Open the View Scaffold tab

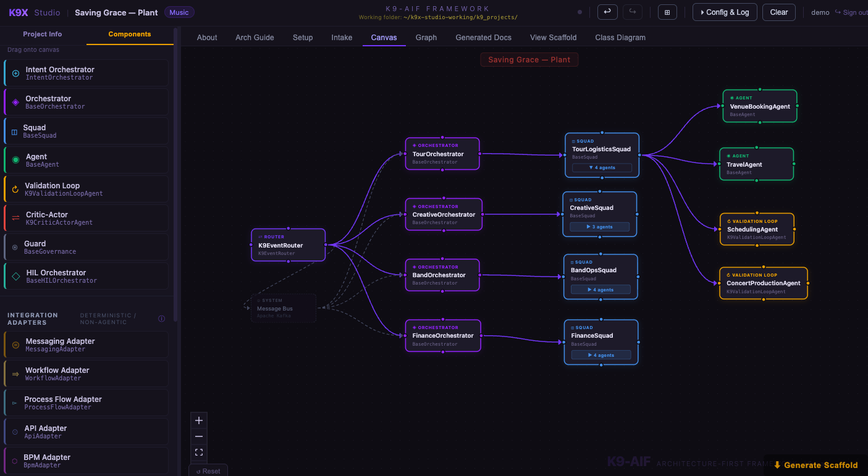click(554, 38)
